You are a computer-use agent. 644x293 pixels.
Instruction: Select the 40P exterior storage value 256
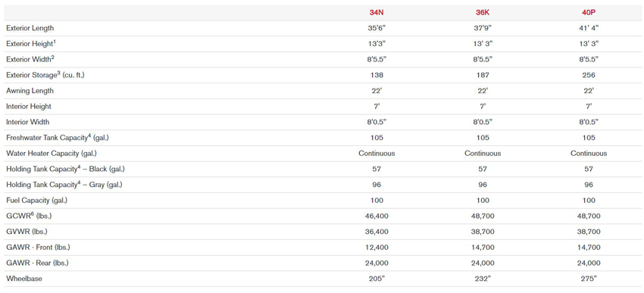(589, 75)
